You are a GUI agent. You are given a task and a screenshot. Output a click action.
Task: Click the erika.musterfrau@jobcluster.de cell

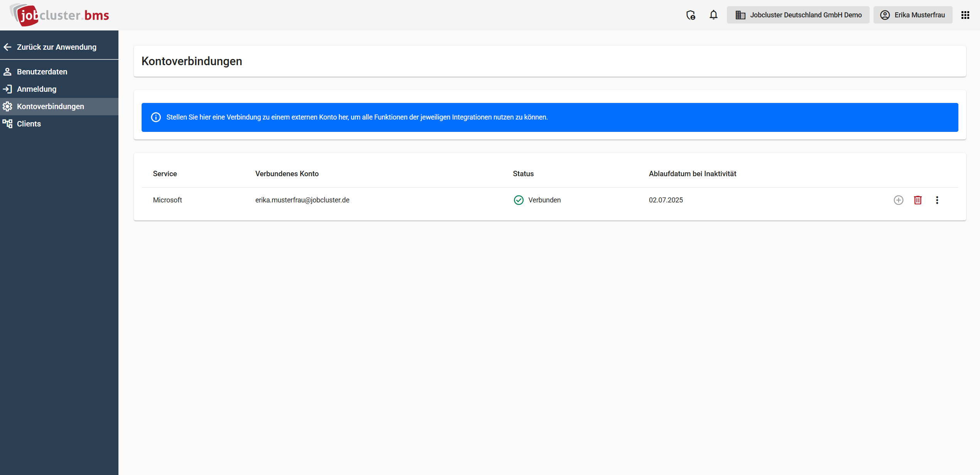[302, 200]
